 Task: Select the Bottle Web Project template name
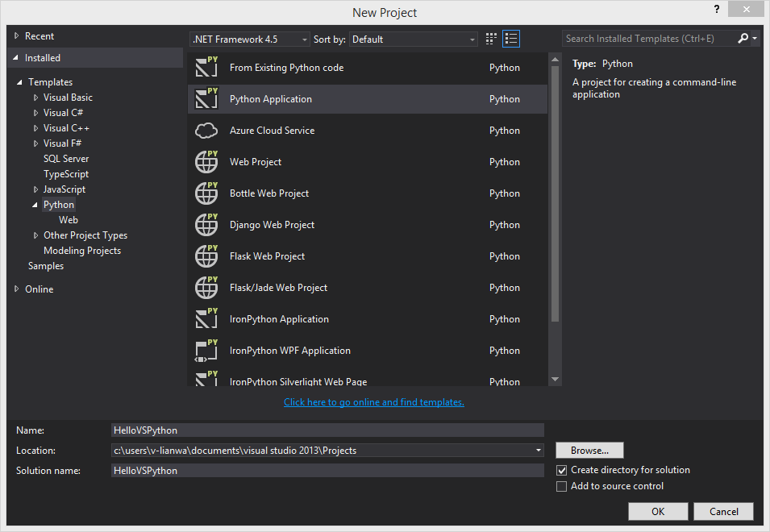coord(269,193)
